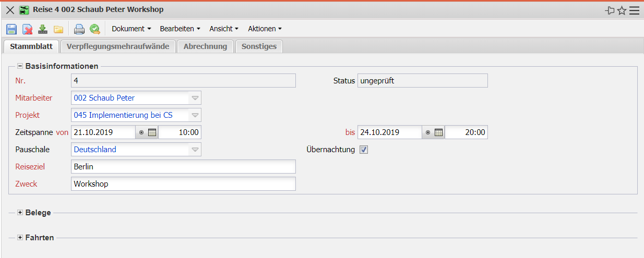
Task: Click the Reise travel document icon in title
Action: coord(24,10)
